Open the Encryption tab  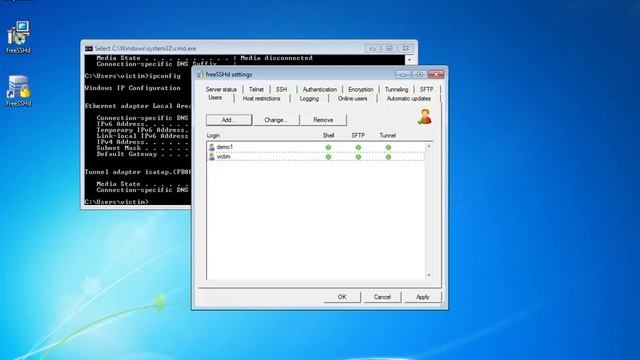click(360, 89)
